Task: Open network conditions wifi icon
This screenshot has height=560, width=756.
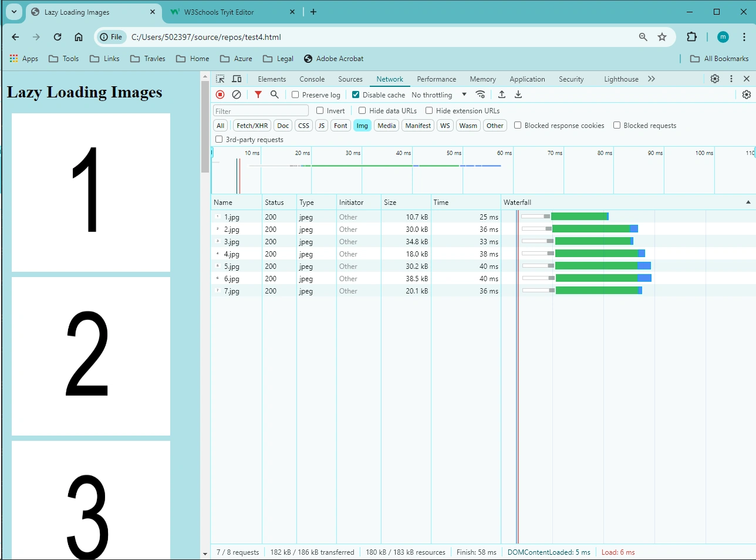Action: (481, 95)
